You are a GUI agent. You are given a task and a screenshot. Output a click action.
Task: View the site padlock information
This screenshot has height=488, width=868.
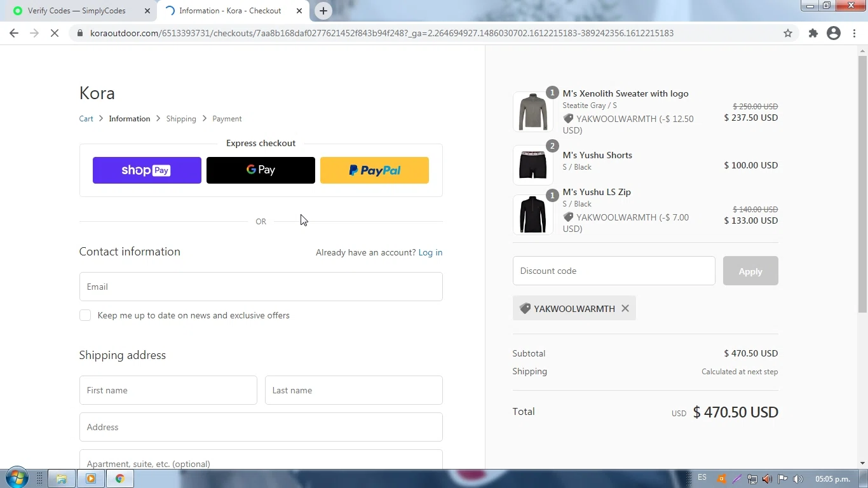[80, 33]
